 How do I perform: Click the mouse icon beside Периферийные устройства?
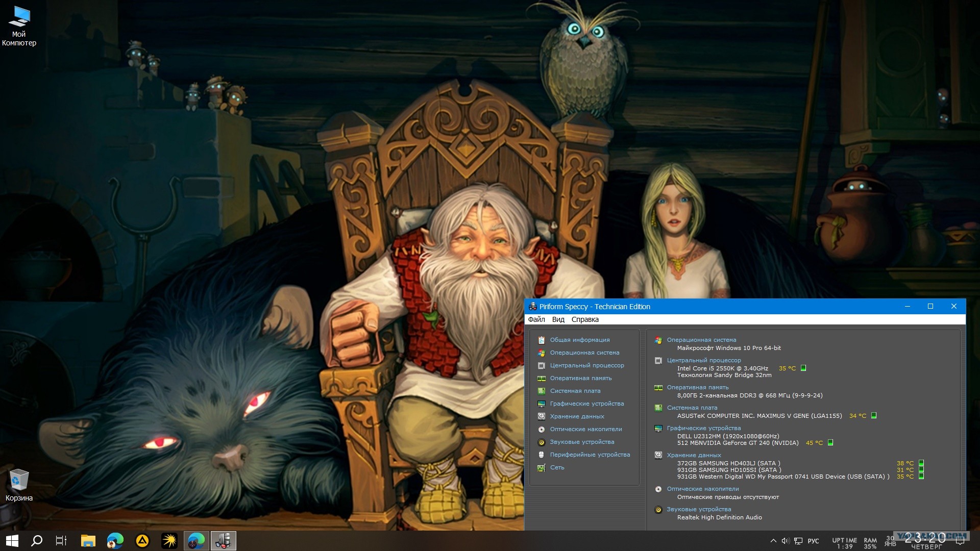coord(541,455)
